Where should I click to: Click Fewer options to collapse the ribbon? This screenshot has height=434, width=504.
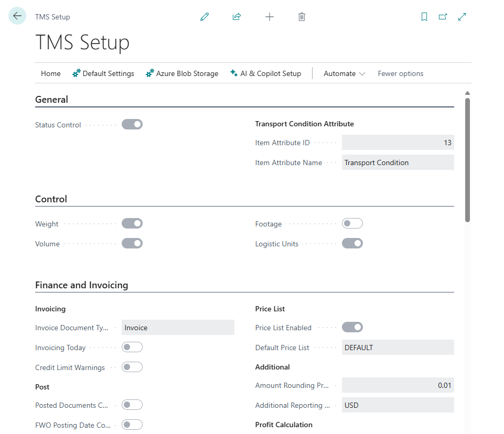[400, 73]
